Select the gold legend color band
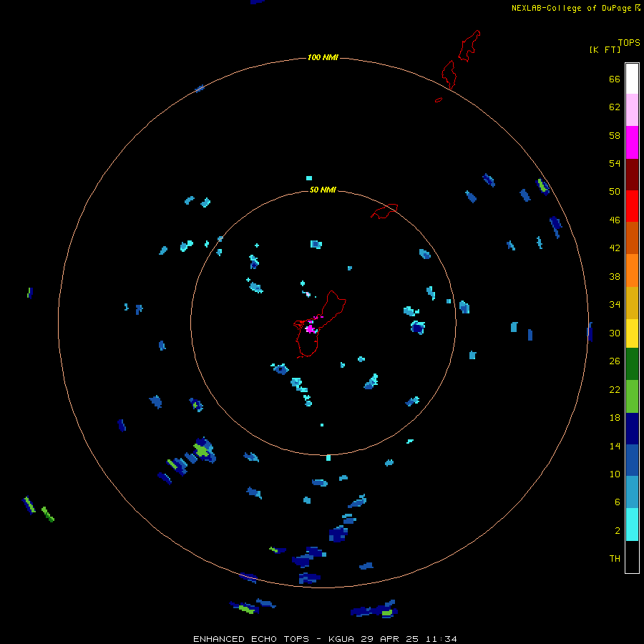The image size is (644, 644). (x=632, y=303)
